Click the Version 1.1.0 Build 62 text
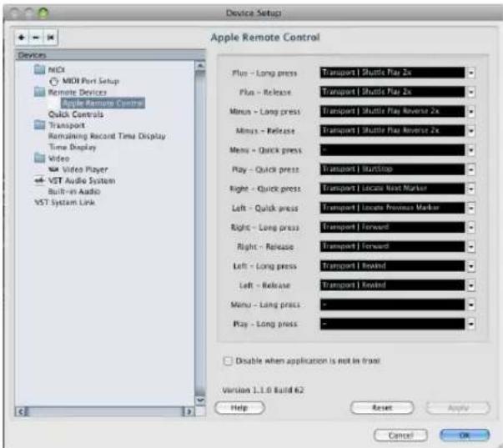Image resolution: width=503 pixels, height=448 pixels. point(263,390)
